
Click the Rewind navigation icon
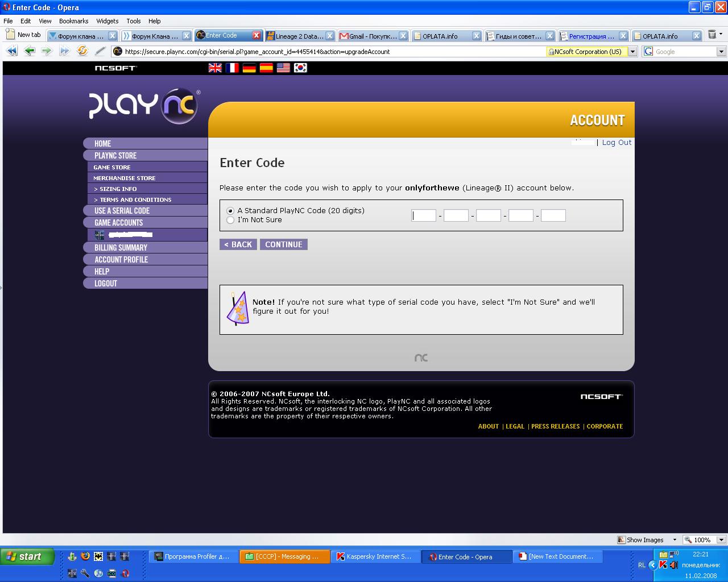click(x=12, y=51)
